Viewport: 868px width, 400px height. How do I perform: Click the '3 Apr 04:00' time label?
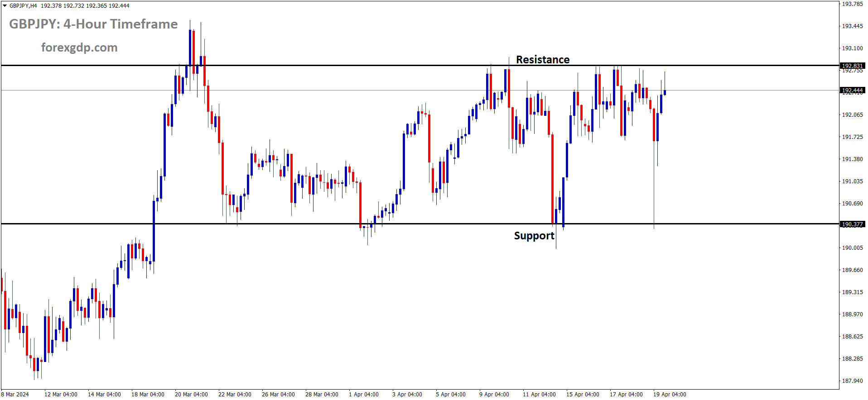[407, 395]
